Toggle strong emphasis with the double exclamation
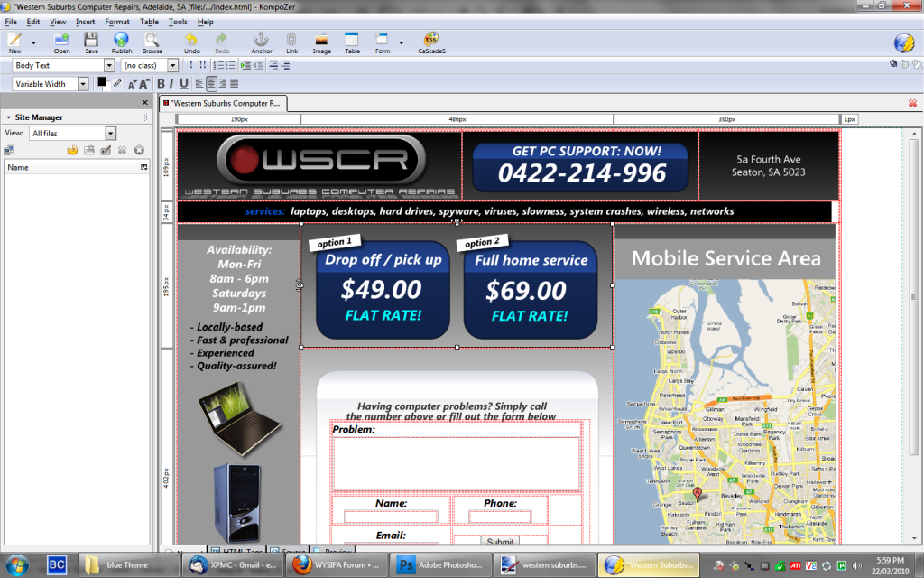Screen dimensions: 924x578 click(x=202, y=65)
